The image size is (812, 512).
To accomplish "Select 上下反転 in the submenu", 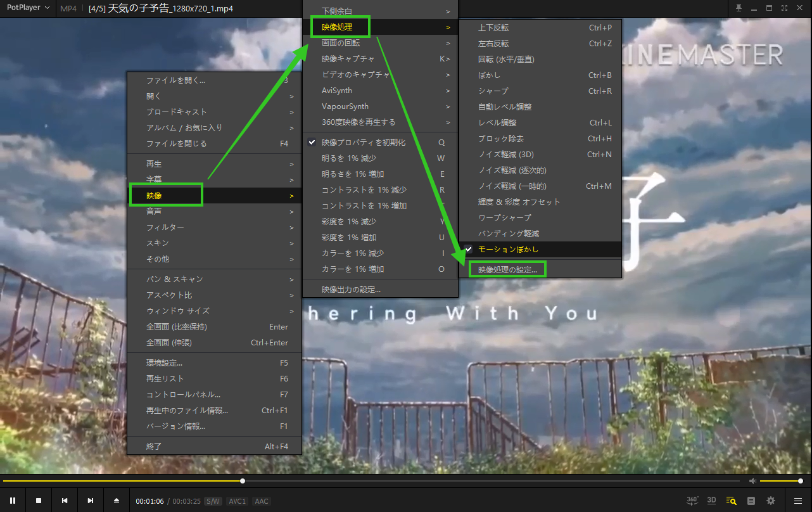I will 540,27.
